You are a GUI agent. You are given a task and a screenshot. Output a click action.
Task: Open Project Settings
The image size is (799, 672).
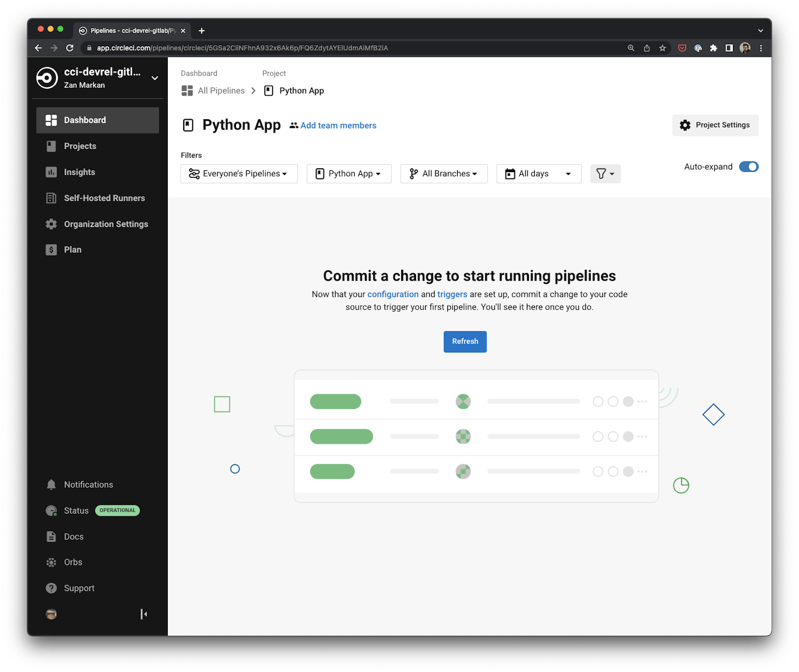tap(715, 125)
